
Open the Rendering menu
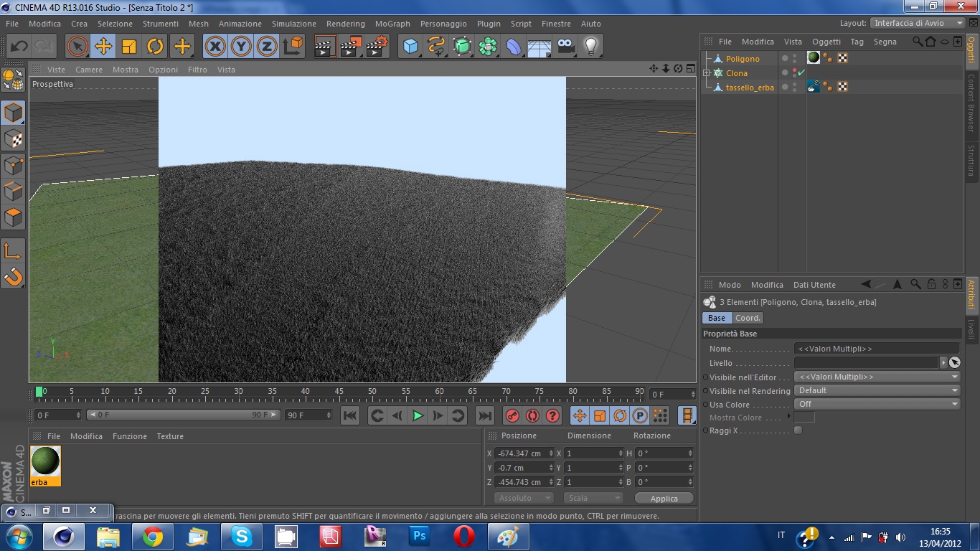tap(346, 24)
